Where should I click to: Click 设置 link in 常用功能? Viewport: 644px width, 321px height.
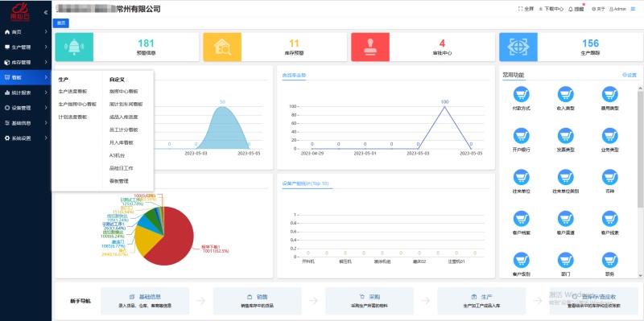(630, 75)
